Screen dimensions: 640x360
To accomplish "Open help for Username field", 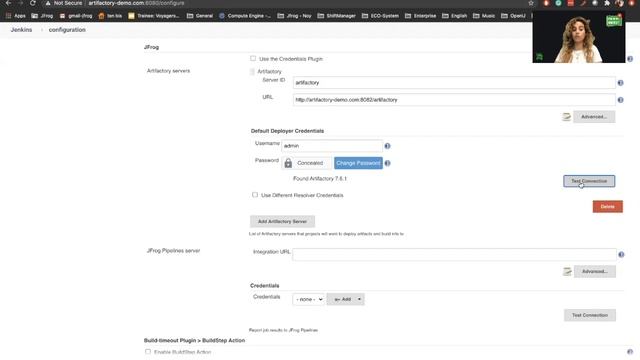I will [387, 146].
